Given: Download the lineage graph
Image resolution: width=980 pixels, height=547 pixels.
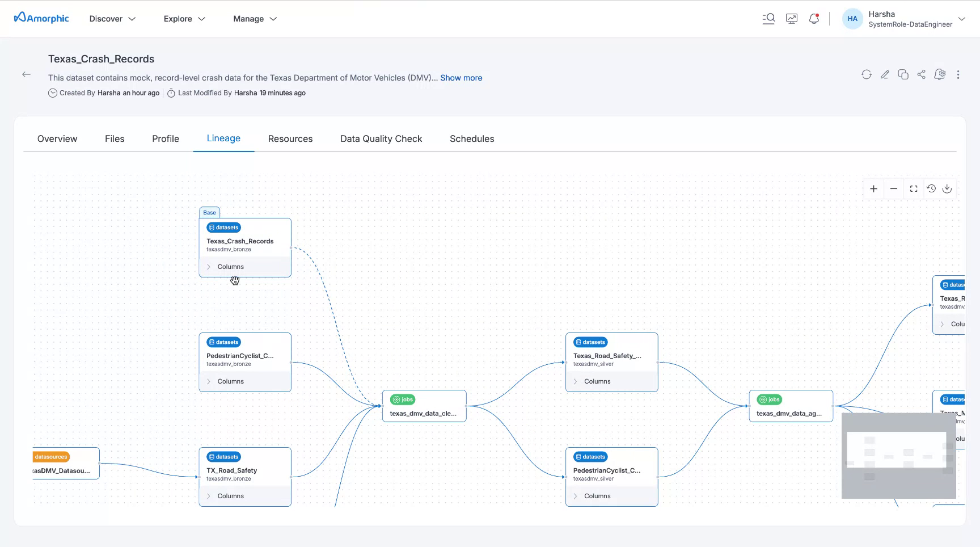Looking at the screenshot, I should pos(947,189).
